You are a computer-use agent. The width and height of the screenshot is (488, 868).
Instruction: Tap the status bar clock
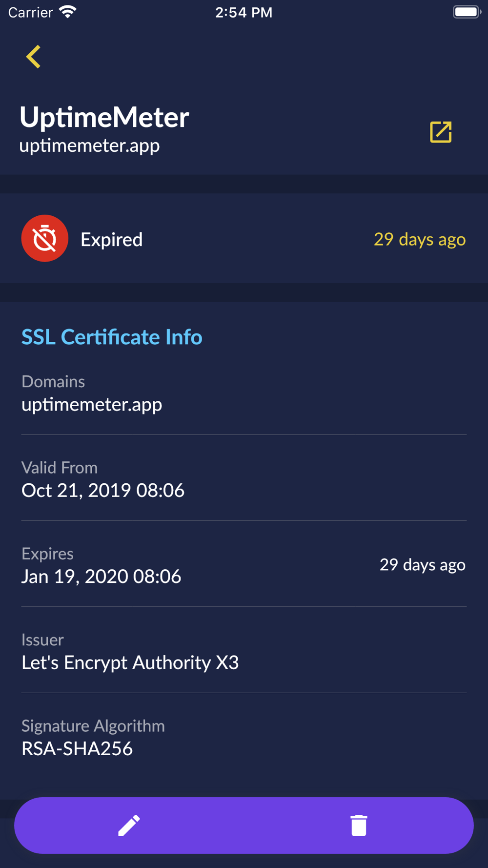(244, 12)
